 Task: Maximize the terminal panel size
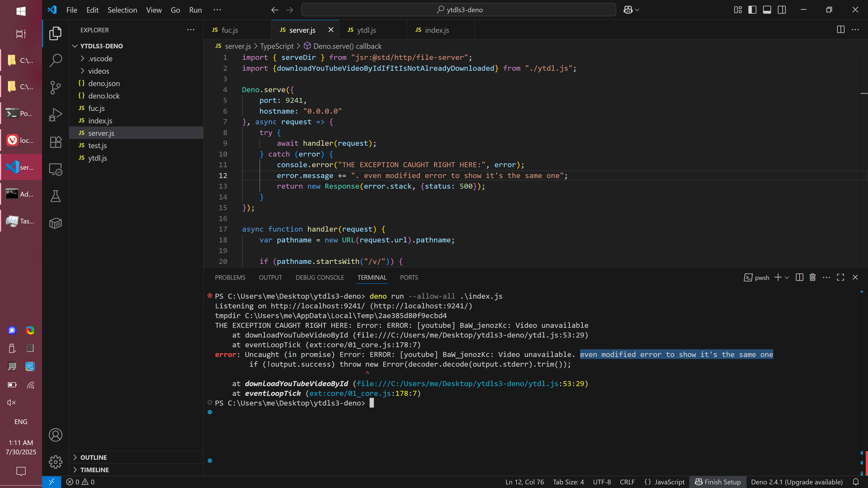point(840,277)
